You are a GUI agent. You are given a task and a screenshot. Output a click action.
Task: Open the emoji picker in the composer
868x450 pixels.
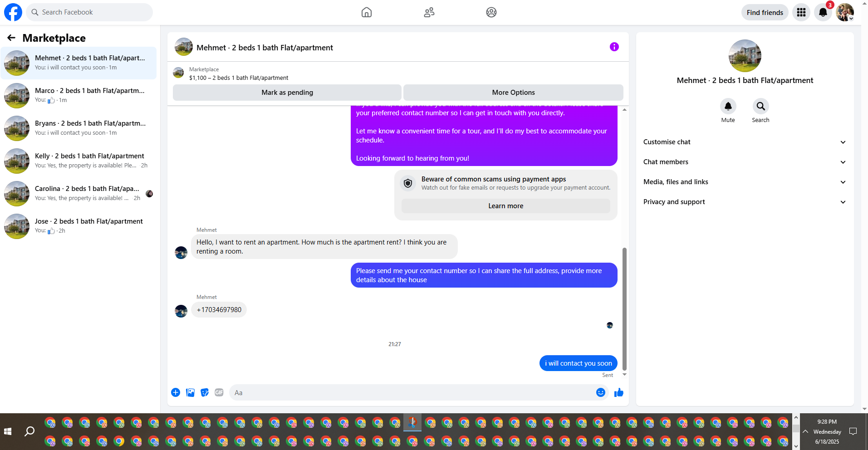coord(601,392)
